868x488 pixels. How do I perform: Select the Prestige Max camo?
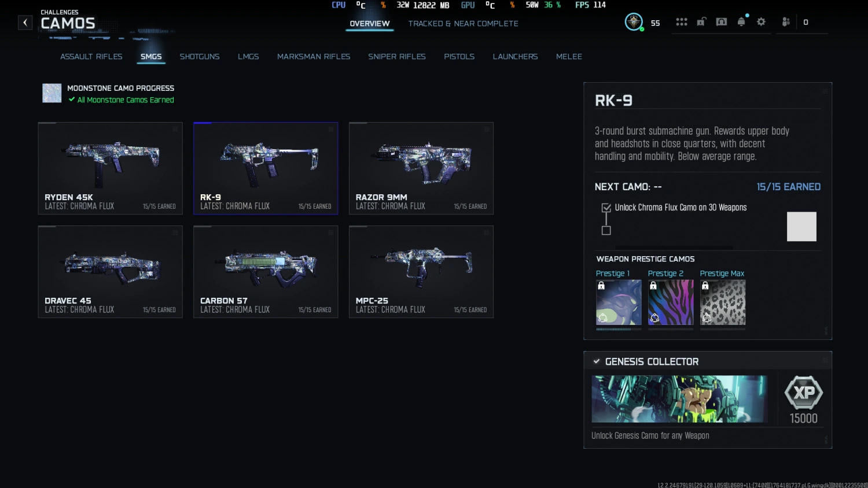pyautogui.click(x=723, y=302)
